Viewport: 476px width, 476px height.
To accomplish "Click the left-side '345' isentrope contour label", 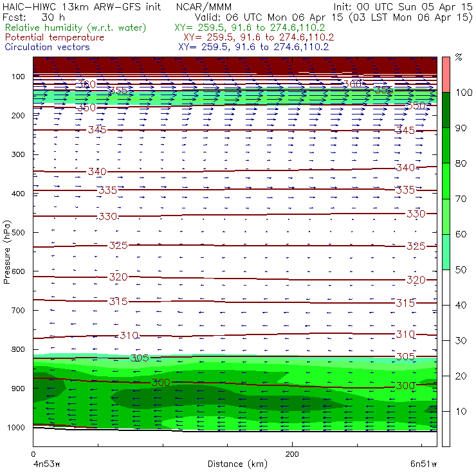I will (97, 130).
